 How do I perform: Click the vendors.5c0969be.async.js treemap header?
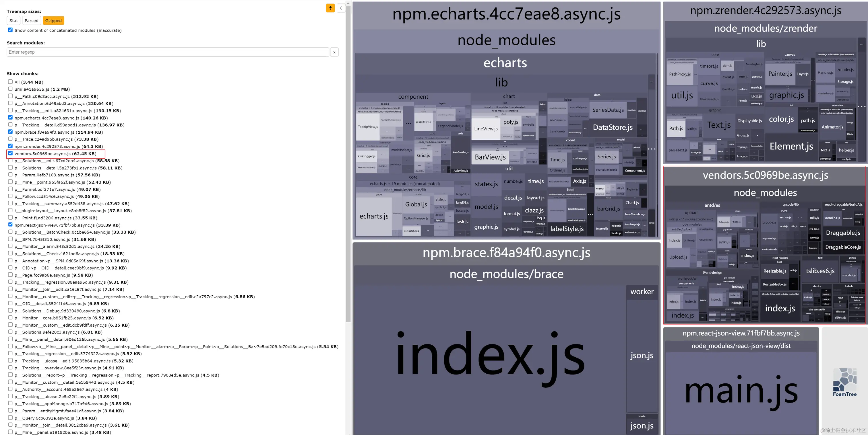point(765,175)
